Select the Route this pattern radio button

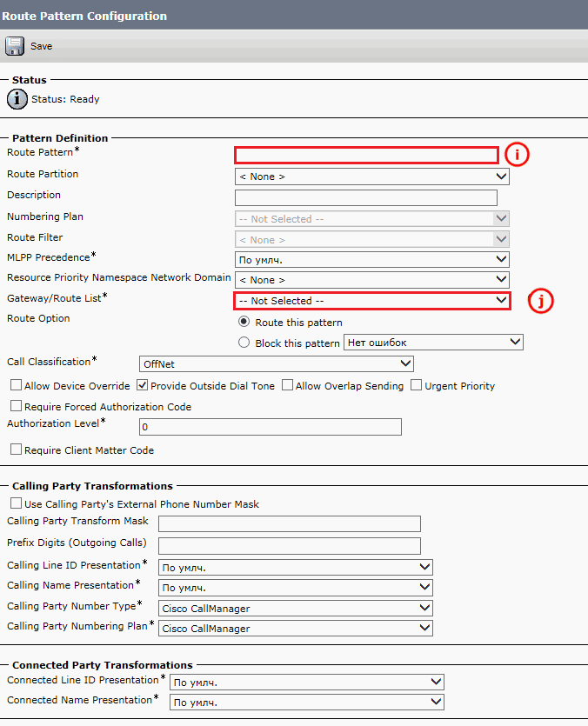[244, 322]
